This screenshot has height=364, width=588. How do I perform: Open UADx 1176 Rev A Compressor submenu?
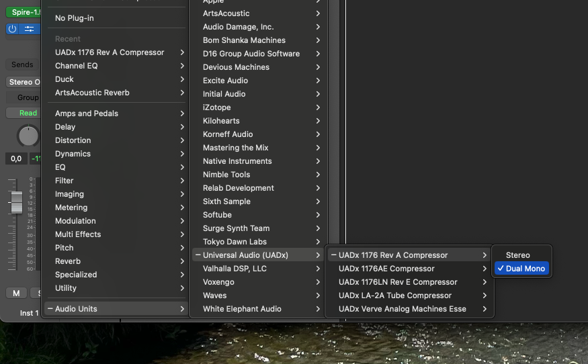click(409, 255)
